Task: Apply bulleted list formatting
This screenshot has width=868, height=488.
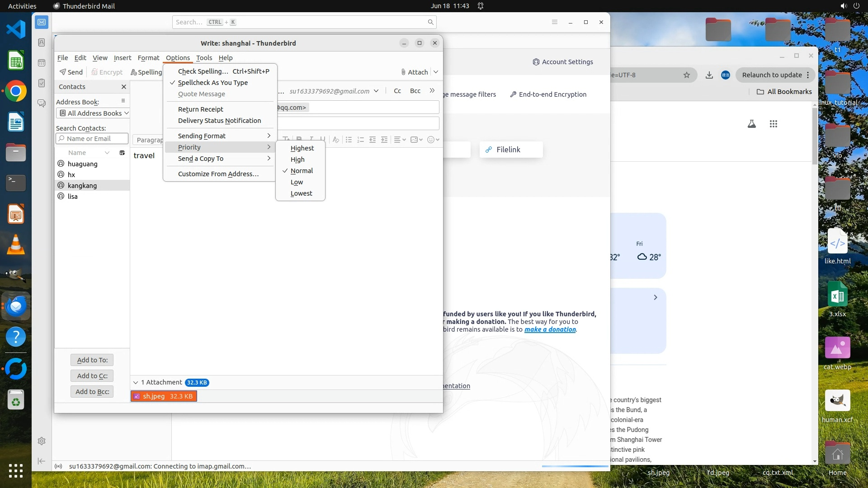Action: click(x=349, y=140)
